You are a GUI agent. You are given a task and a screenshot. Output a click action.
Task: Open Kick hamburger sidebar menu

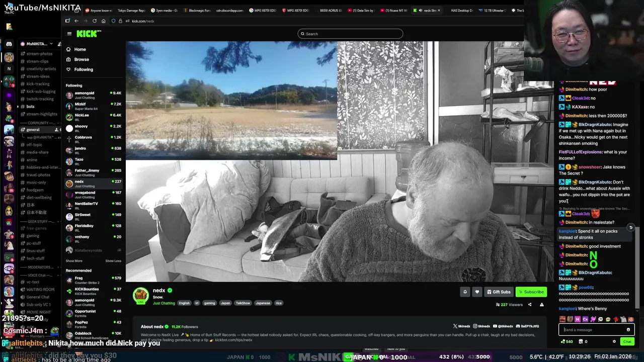pyautogui.click(x=69, y=34)
